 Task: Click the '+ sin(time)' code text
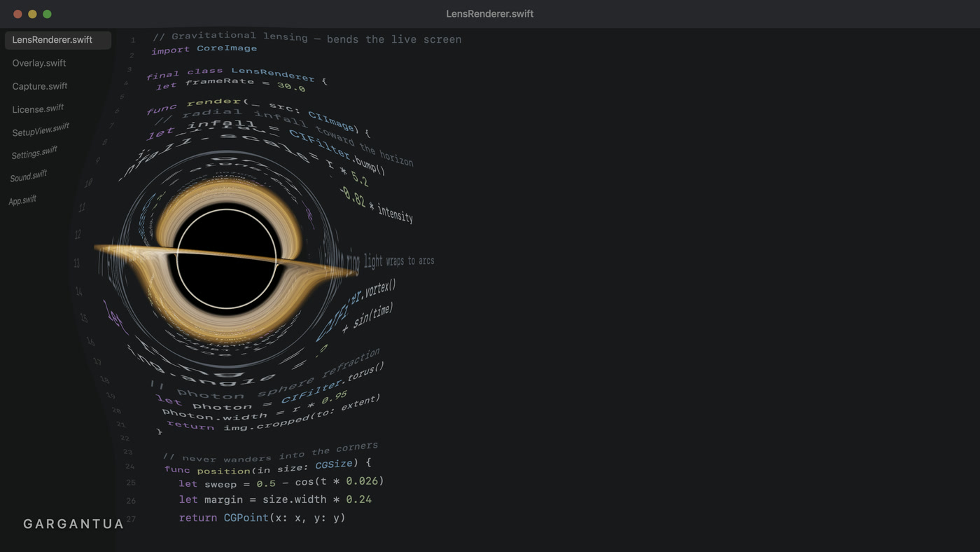coord(367,317)
